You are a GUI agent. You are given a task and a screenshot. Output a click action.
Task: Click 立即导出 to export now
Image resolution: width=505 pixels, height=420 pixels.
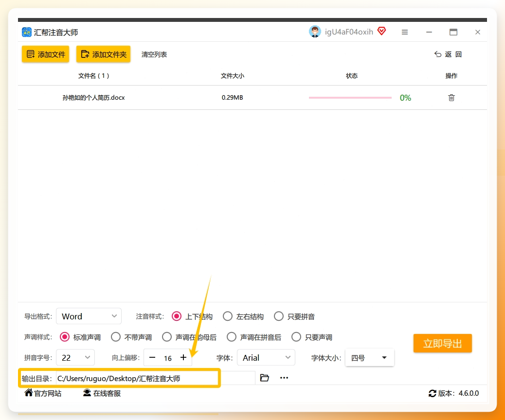coord(443,343)
